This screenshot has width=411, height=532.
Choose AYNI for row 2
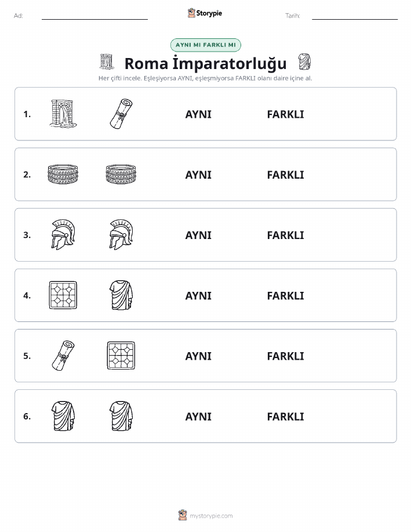(x=198, y=175)
